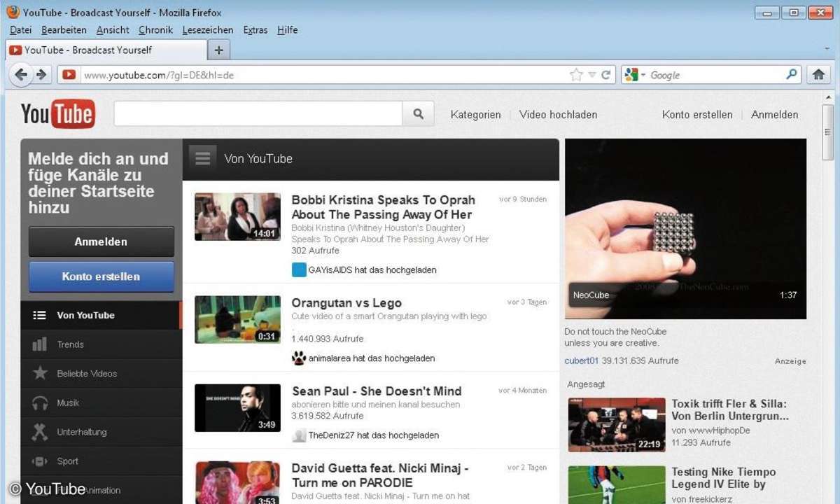Select Beliebte Videos in the sidebar
The image size is (840, 504).
tap(101, 374)
